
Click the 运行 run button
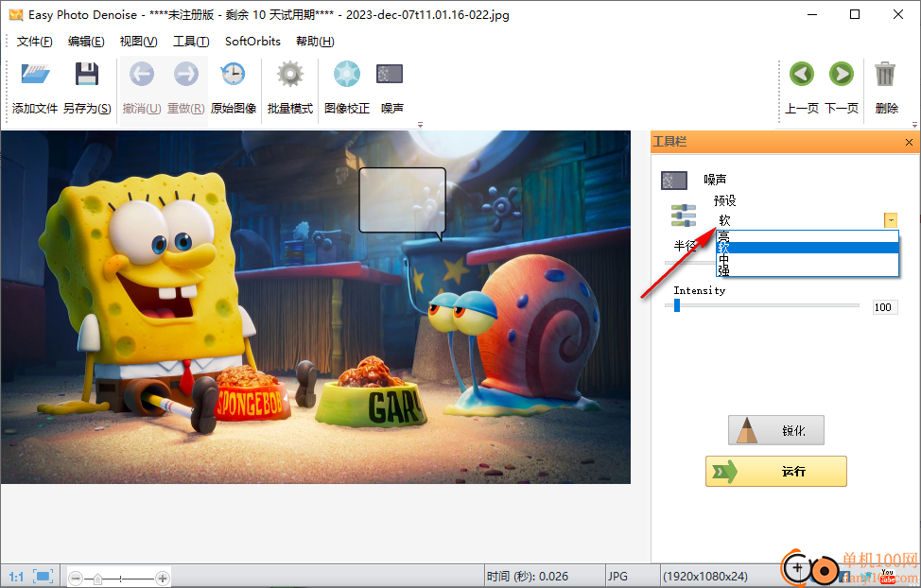[x=776, y=471]
